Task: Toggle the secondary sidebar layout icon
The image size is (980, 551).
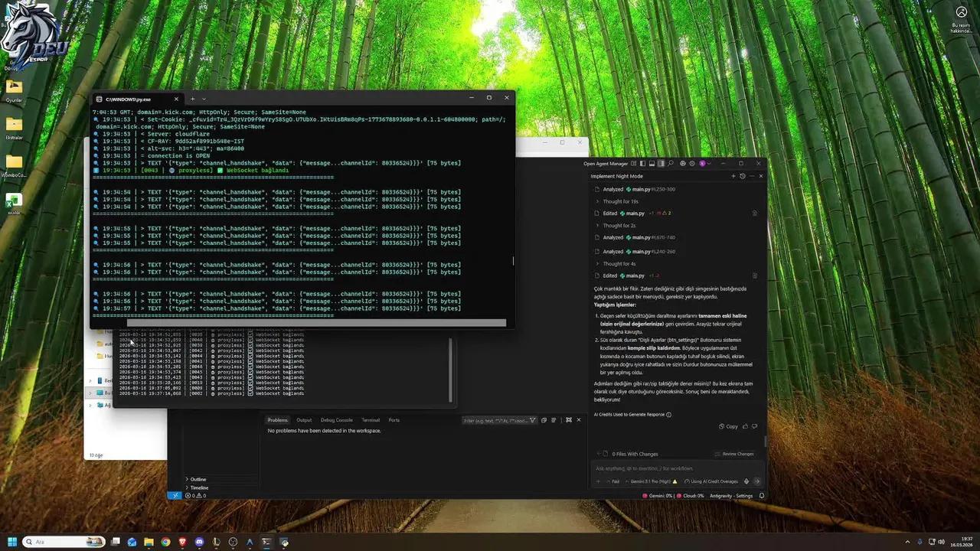Action: [x=661, y=163]
